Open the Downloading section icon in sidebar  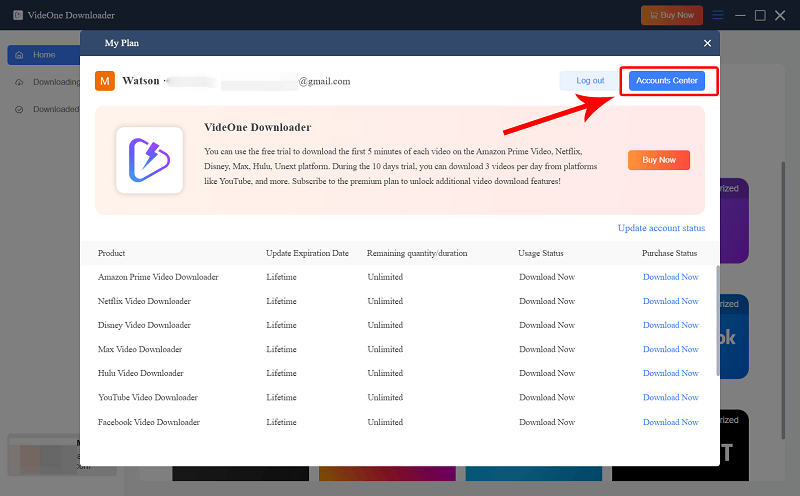(20, 82)
